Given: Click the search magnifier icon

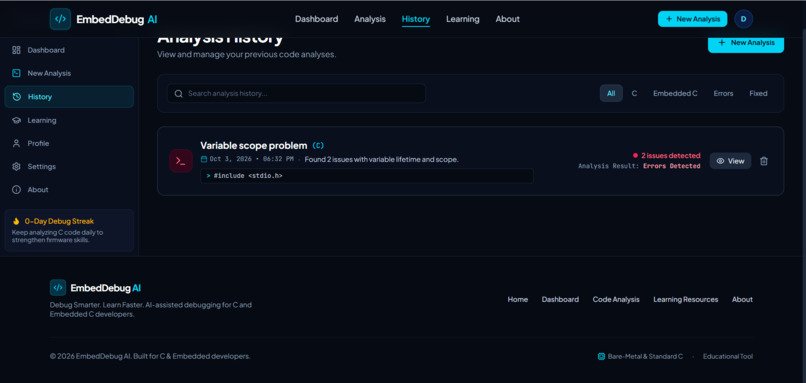Looking at the screenshot, I should [x=179, y=94].
